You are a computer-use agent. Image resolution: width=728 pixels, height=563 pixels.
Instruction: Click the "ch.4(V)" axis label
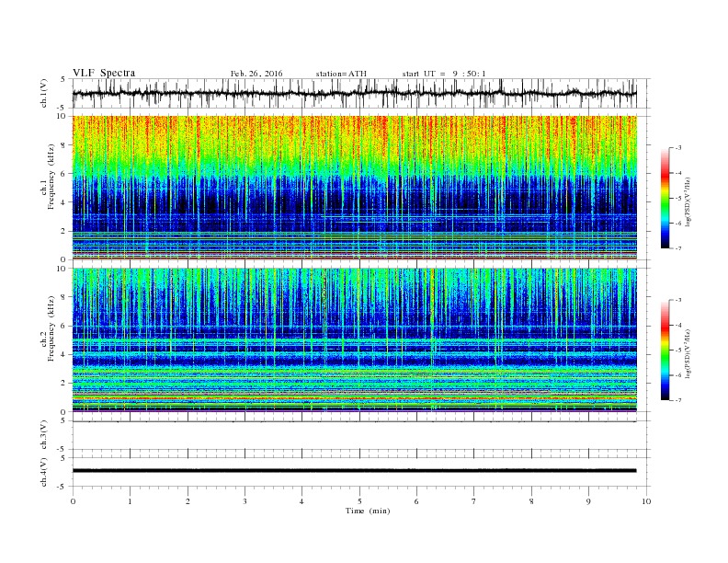[x=44, y=472]
